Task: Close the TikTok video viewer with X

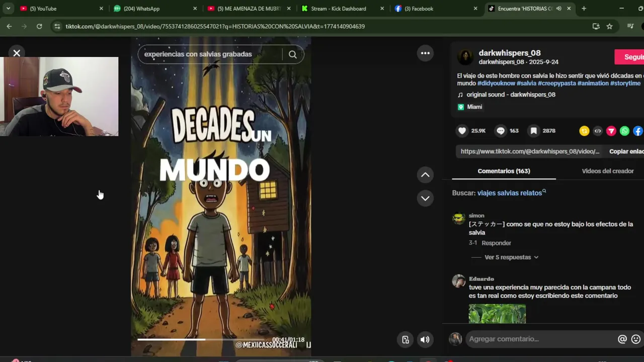Action: pos(17,53)
